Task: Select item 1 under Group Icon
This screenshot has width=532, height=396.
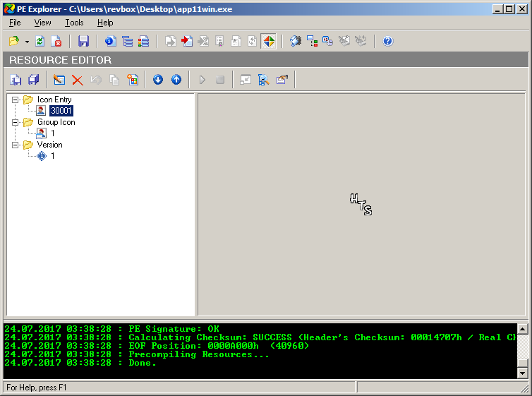Action: coord(52,133)
